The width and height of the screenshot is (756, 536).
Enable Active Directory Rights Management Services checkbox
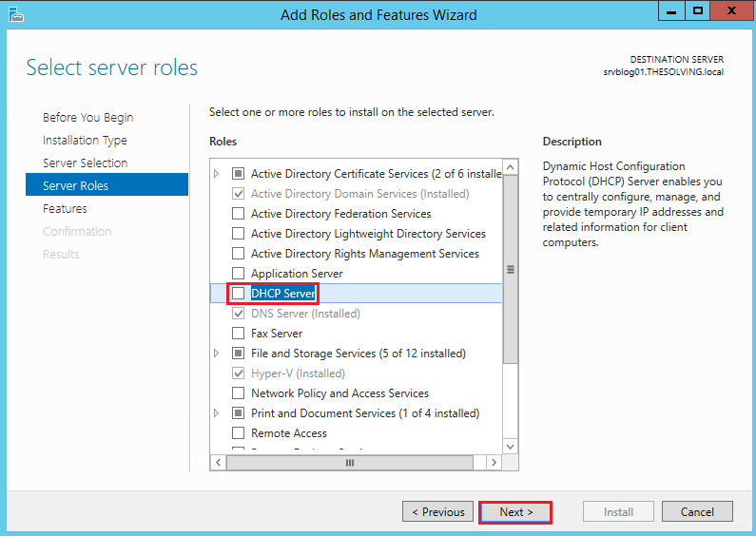(x=238, y=254)
